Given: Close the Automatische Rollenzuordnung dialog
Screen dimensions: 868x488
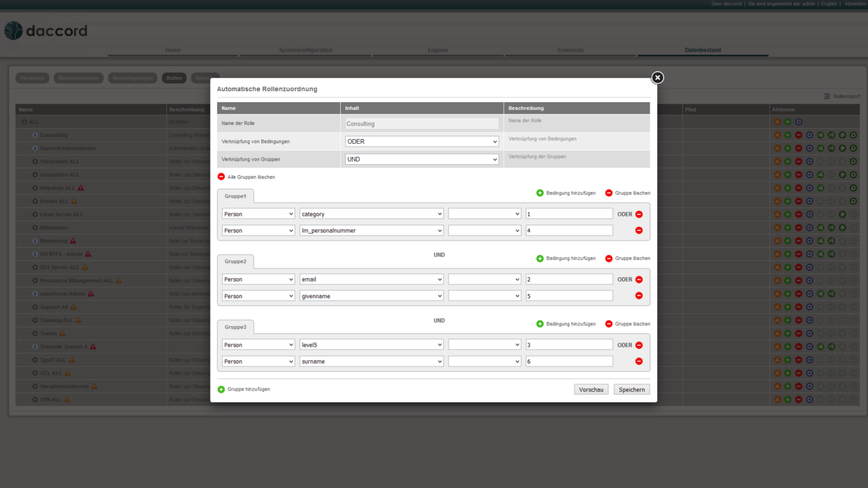Looking at the screenshot, I should (x=657, y=78).
